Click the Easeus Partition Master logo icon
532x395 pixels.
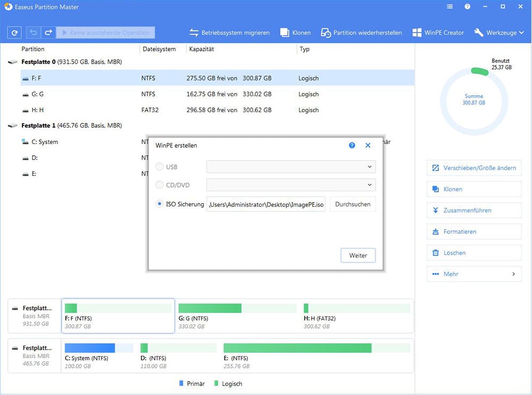pyautogui.click(x=8, y=6)
